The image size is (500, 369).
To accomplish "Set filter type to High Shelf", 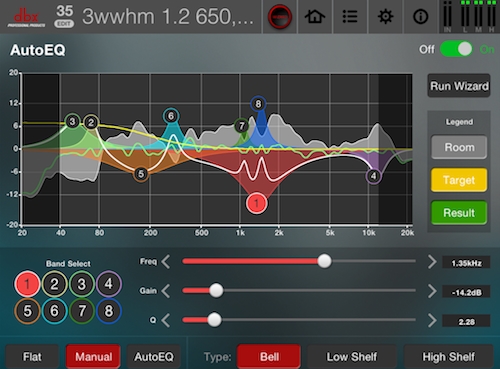I will pos(448,357).
